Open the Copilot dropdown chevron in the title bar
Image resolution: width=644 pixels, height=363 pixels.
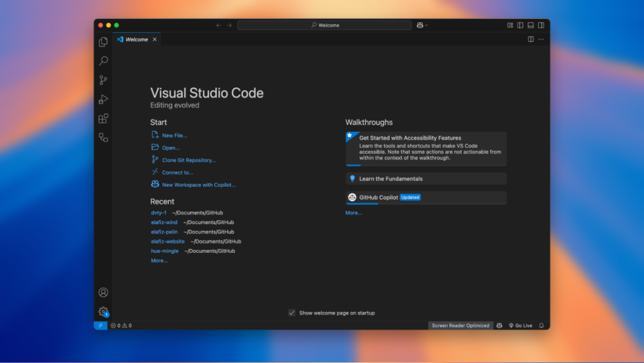point(426,25)
